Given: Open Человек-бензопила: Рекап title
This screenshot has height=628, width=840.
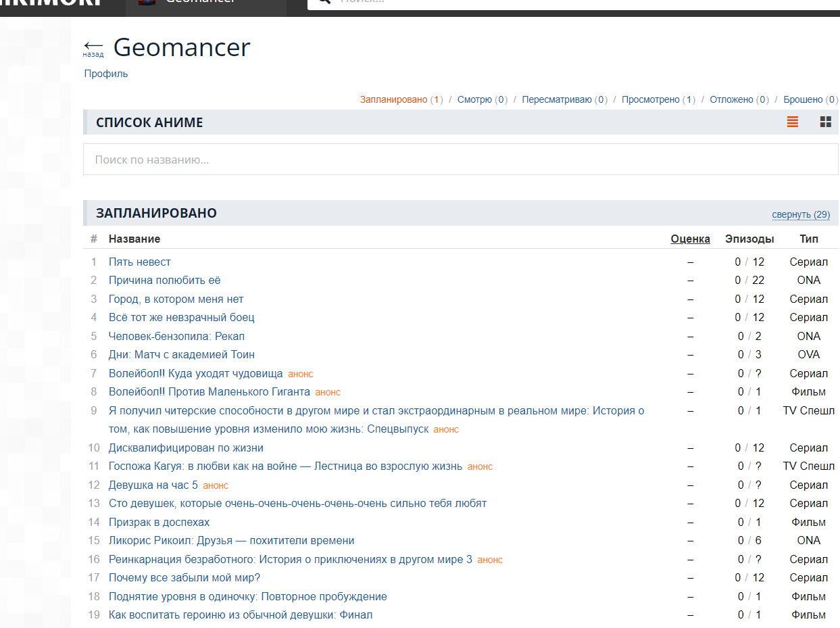Looking at the screenshot, I should [176, 336].
